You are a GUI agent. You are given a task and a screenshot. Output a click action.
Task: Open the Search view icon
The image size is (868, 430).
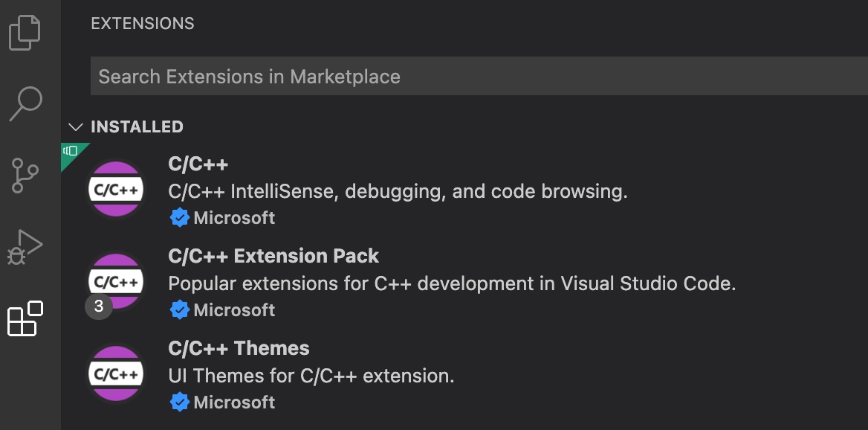point(25,103)
